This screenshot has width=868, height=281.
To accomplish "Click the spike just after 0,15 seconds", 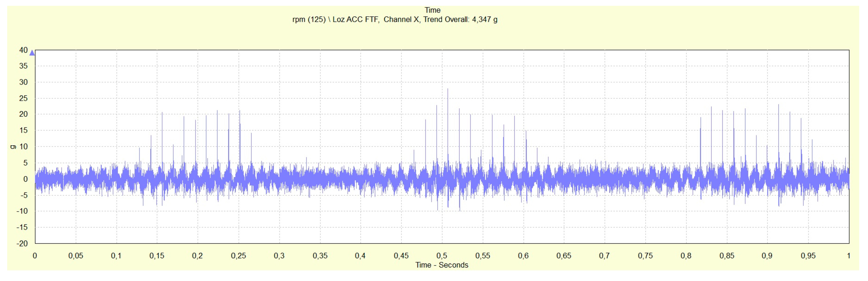I will click(x=162, y=135).
